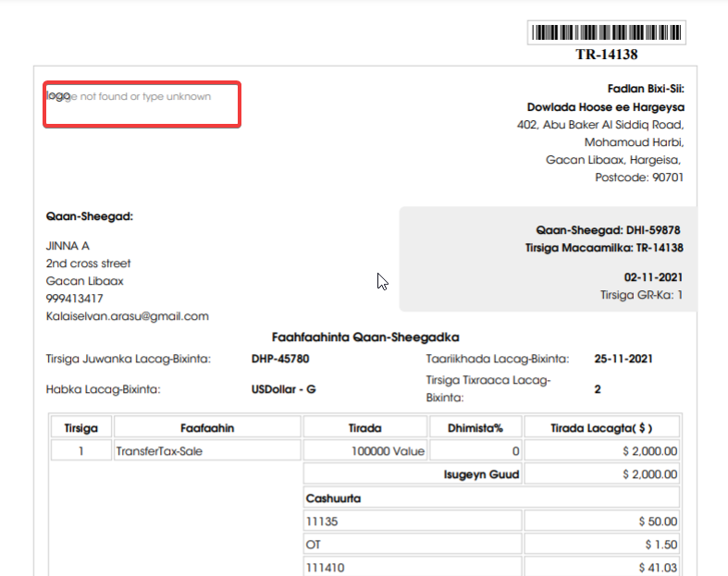
Task: Click 'Faafaahin' column header
Action: pos(207,428)
